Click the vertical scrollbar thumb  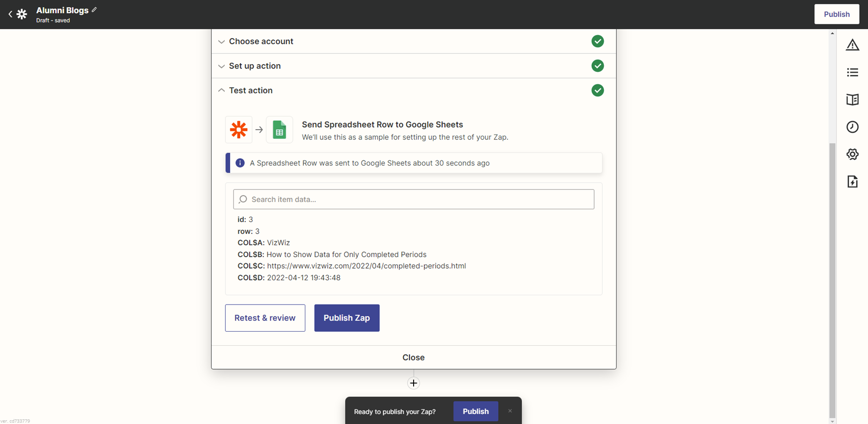(833, 280)
